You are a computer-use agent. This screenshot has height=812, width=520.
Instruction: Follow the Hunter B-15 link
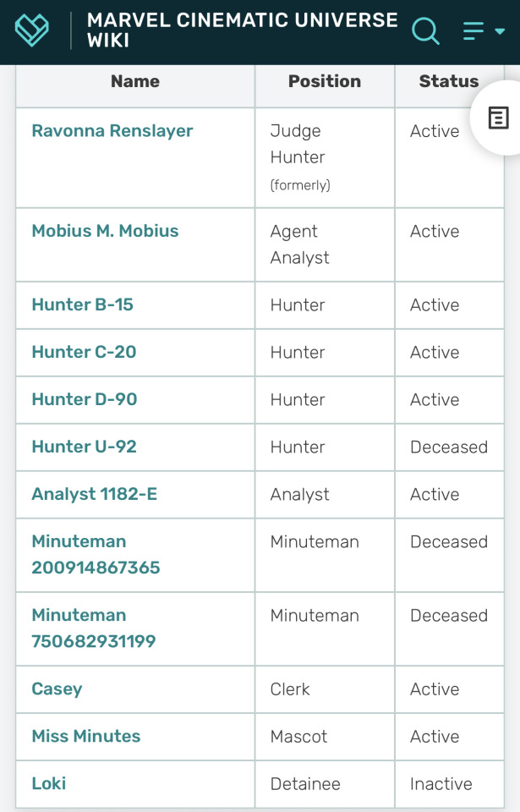click(x=82, y=304)
